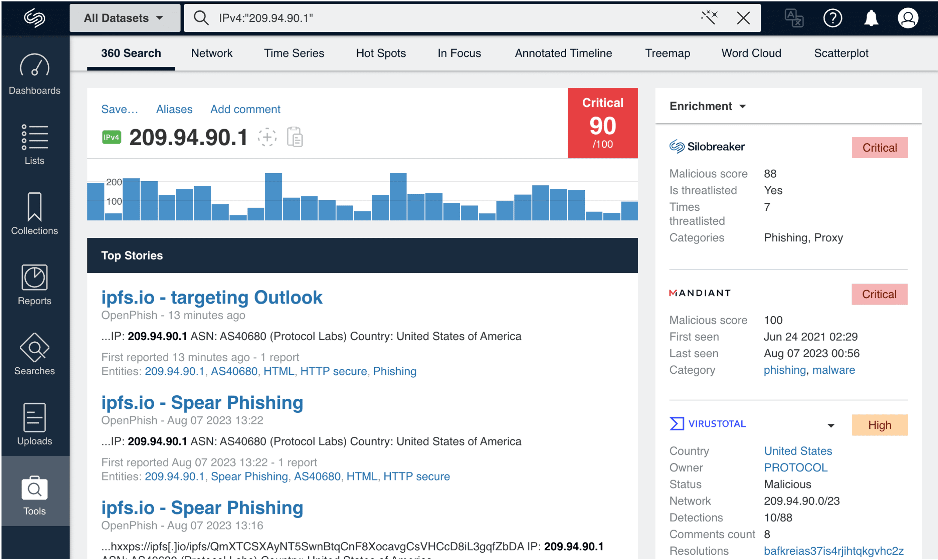This screenshot has height=560, width=938.
Task: Switch to the Hot Spots tab
Action: (x=381, y=53)
